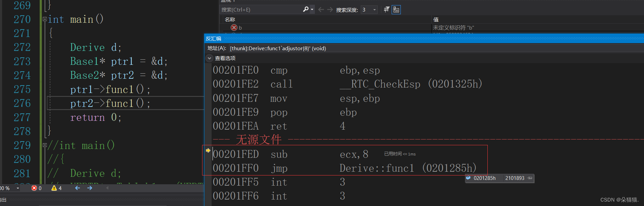Click the forward arrow in the watch search bar
This screenshot has width=644, height=206.
330,10
